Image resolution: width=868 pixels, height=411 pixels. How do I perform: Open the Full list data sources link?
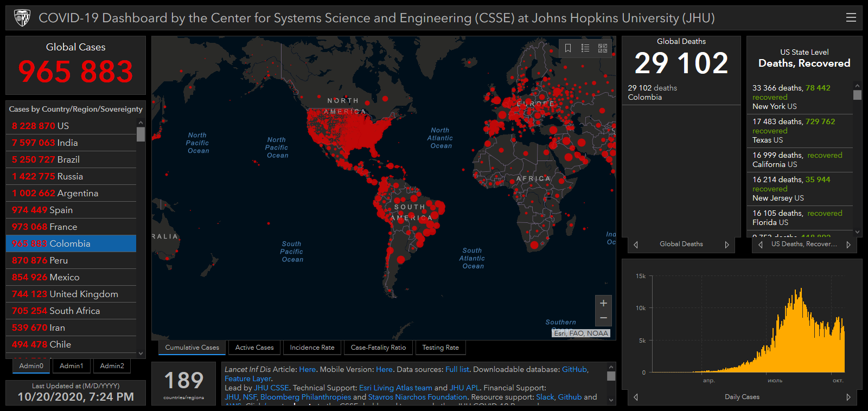tap(457, 369)
